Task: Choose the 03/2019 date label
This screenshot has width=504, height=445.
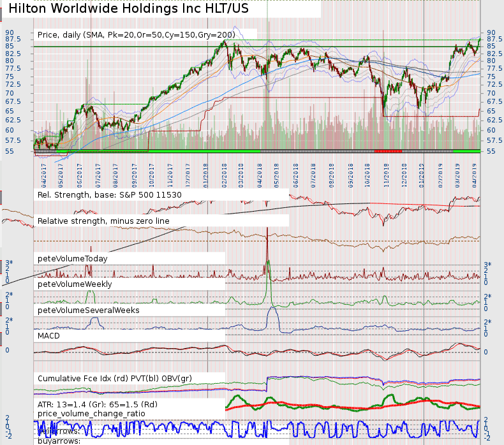Action: pos(457,176)
